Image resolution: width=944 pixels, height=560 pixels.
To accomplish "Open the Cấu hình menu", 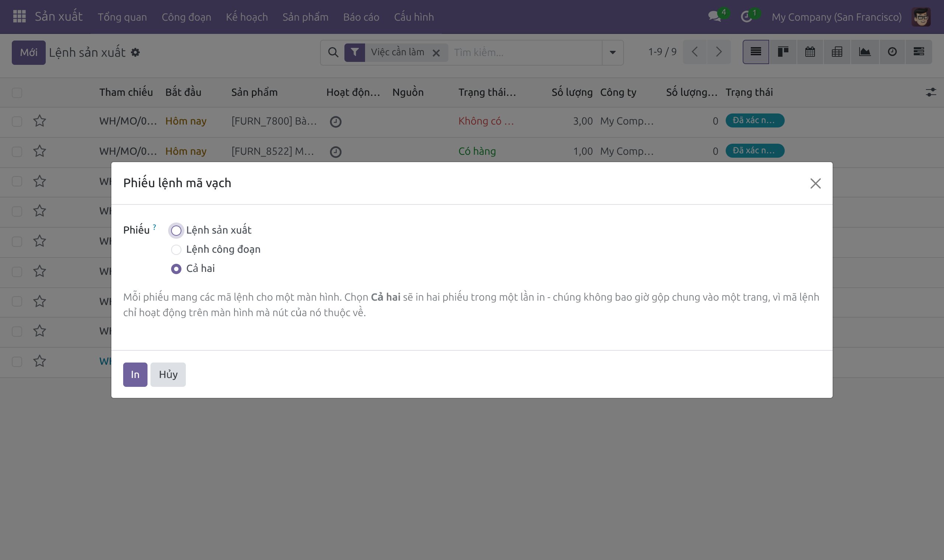I will click(414, 17).
